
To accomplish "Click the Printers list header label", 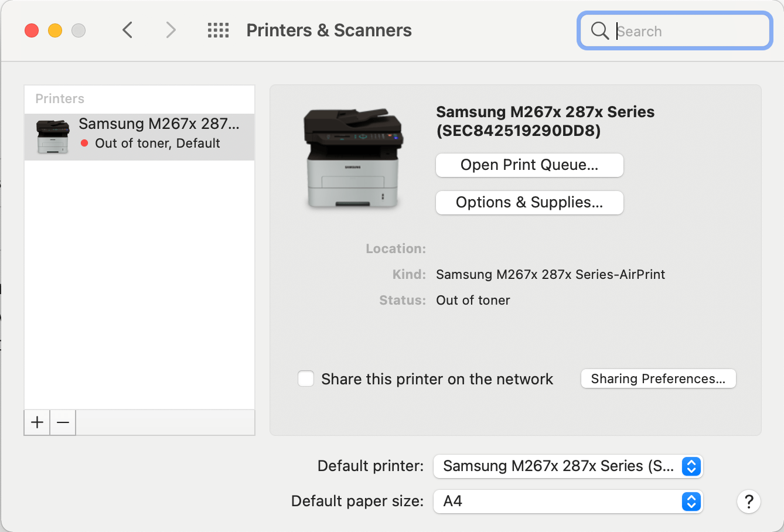I will 59,98.
